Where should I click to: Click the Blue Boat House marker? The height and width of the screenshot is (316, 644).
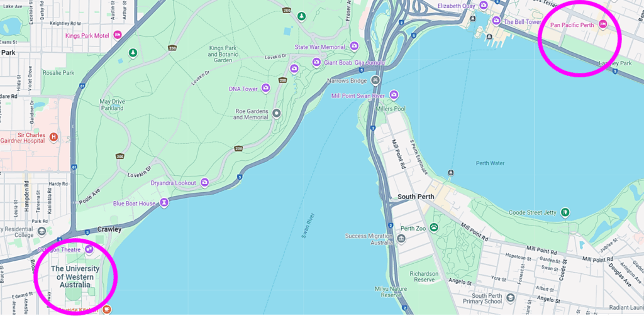coord(164,203)
